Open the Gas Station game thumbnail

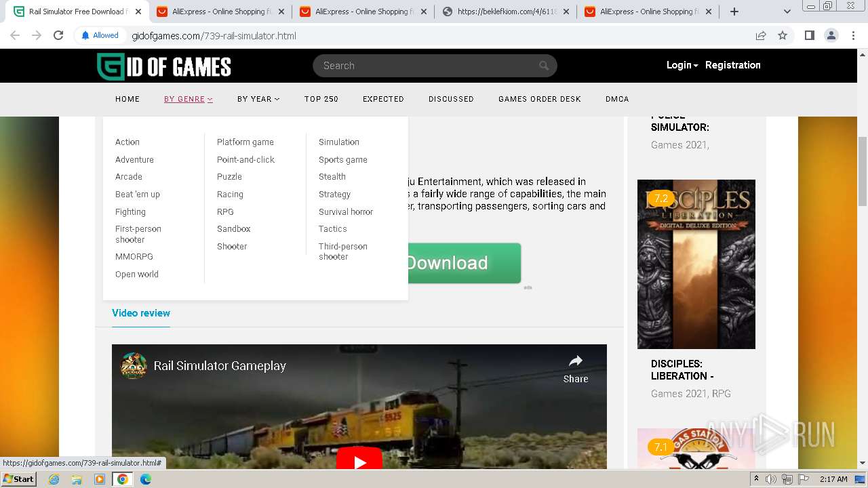click(x=696, y=449)
